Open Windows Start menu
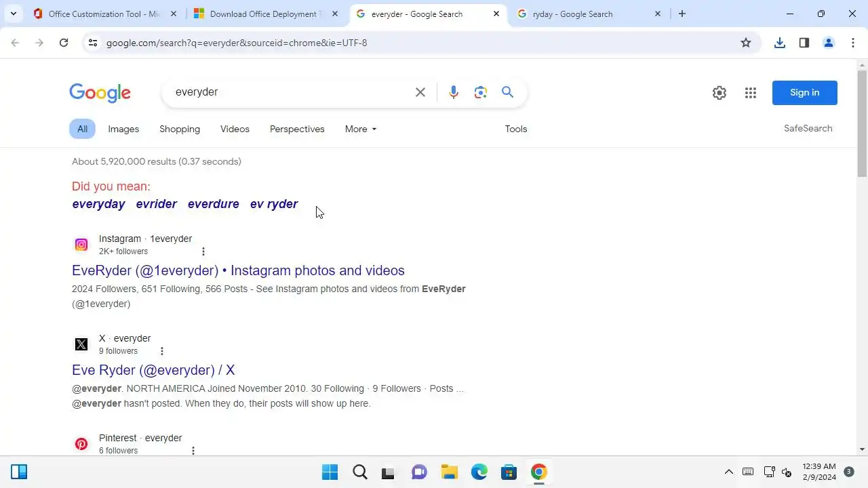This screenshot has height=488, width=868. (x=330, y=472)
